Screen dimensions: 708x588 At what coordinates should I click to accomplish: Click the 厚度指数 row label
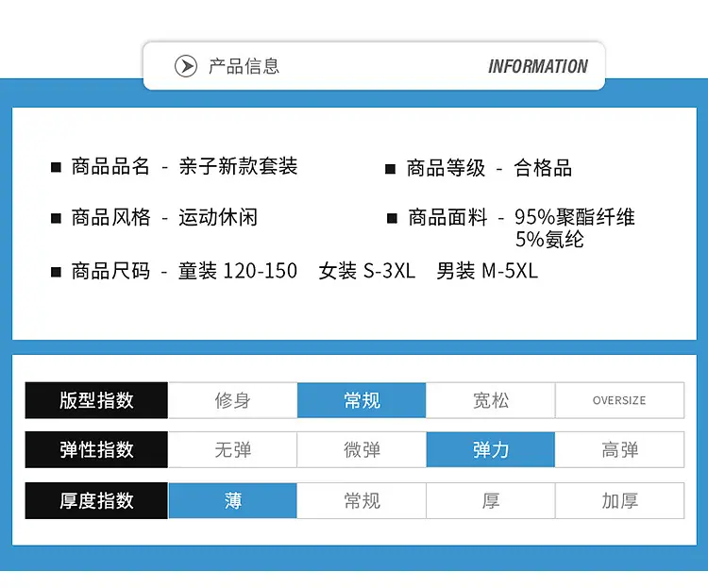click(96, 501)
